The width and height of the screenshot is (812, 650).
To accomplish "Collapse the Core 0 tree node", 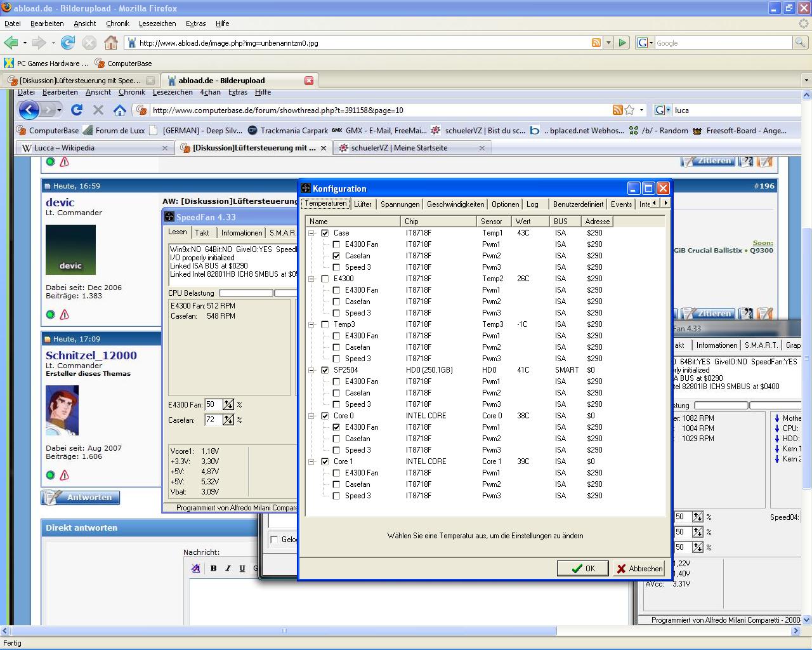I will [x=311, y=416].
